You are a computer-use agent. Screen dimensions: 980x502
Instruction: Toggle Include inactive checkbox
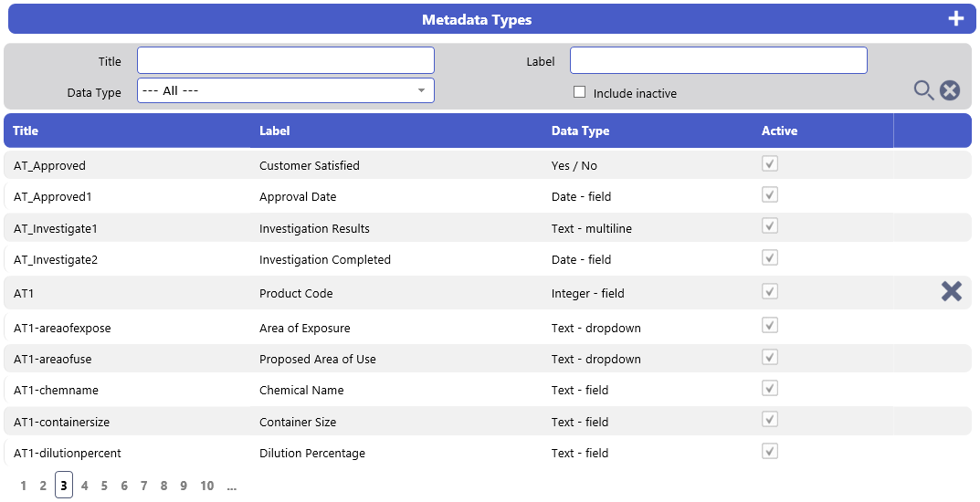[x=579, y=92]
